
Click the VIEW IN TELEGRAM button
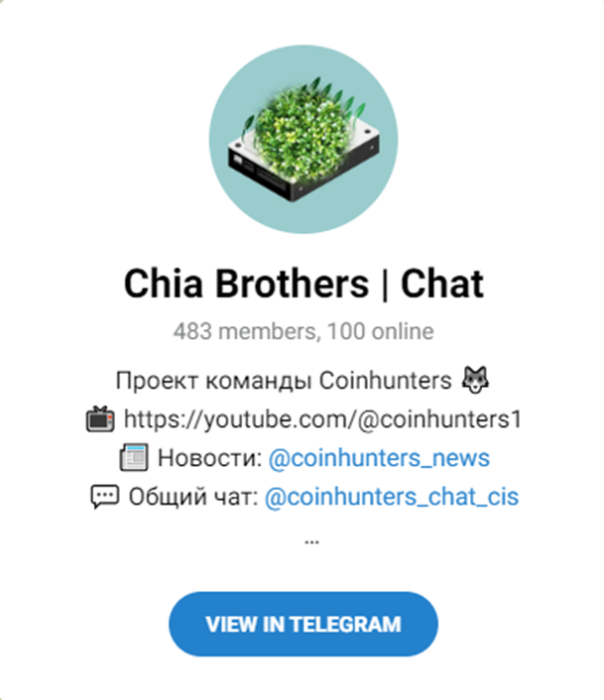click(x=303, y=624)
